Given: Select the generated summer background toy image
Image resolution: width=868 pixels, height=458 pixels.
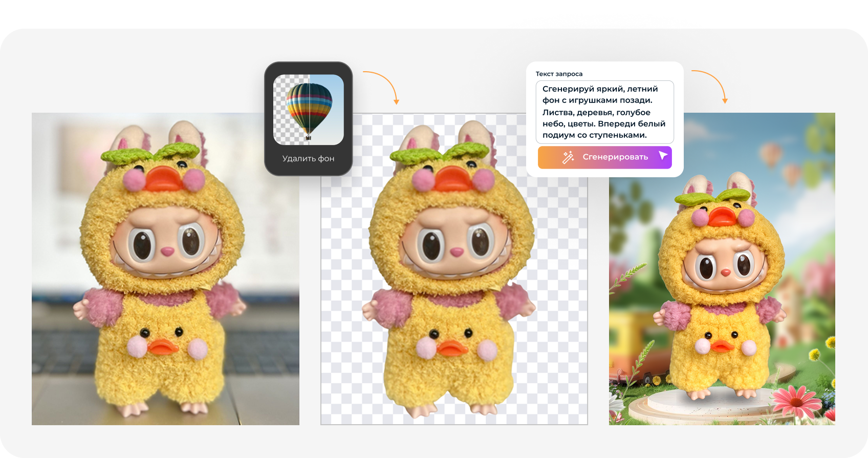Looking at the screenshot, I should (x=722, y=269).
